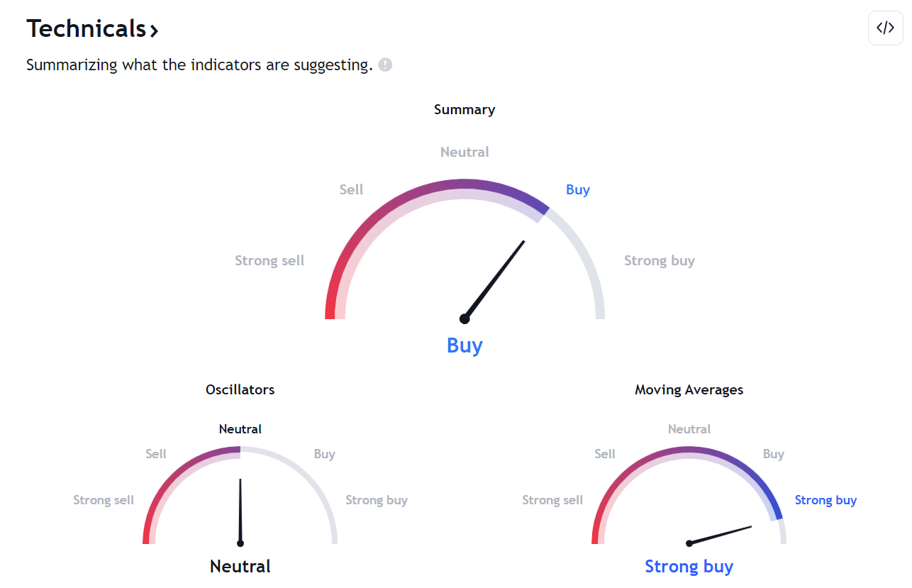Click Sell label on Oscillators gauge
The image size is (912, 588).
point(156,454)
